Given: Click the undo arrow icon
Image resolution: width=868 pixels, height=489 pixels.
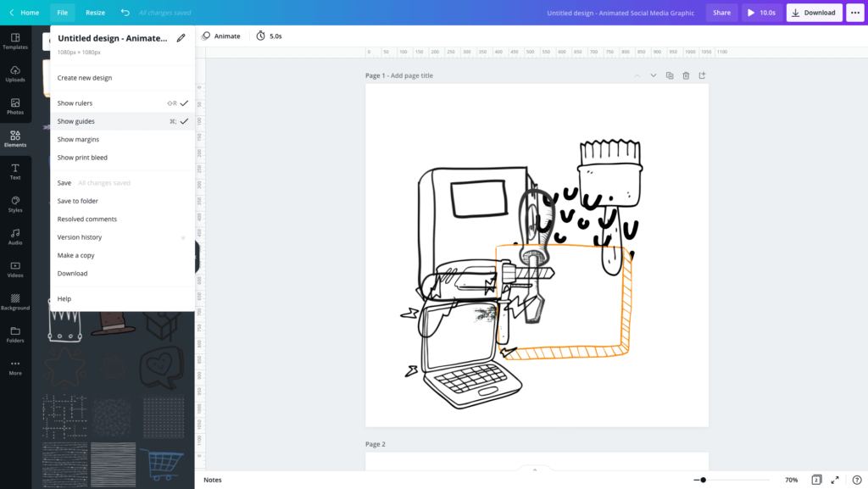Looking at the screenshot, I should (x=125, y=13).
